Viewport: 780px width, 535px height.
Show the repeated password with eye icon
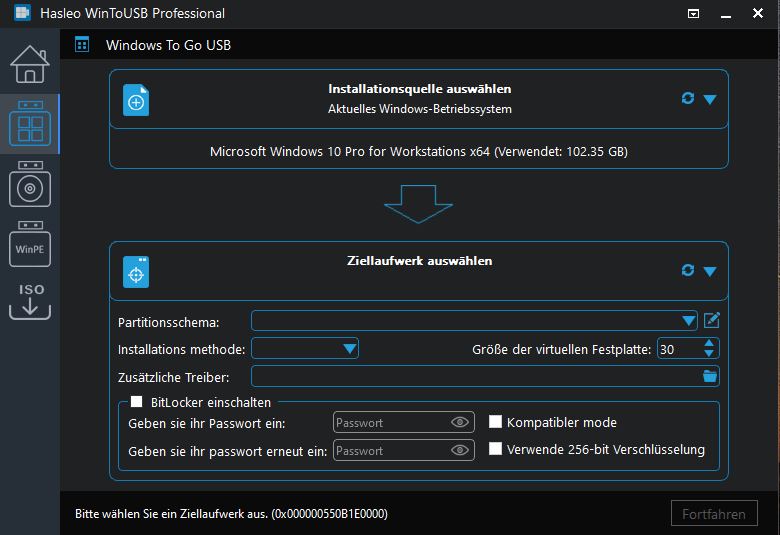(x=460, y=450)
